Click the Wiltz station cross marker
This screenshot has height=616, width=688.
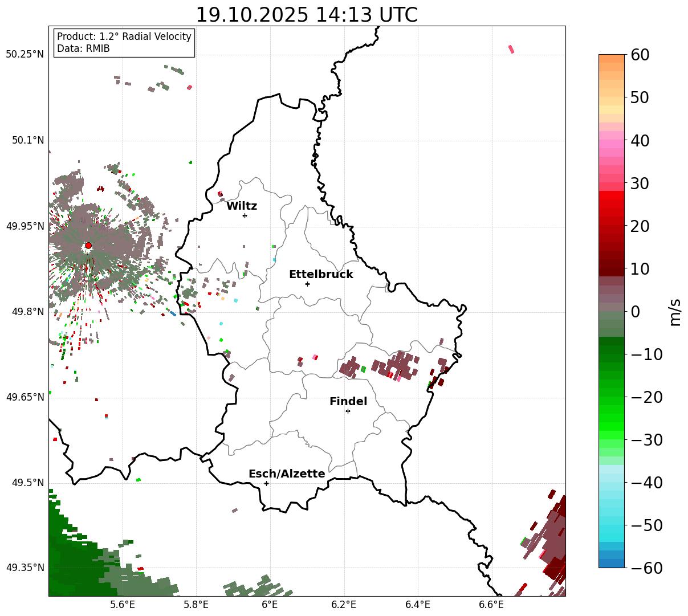[x=245, y=215]
